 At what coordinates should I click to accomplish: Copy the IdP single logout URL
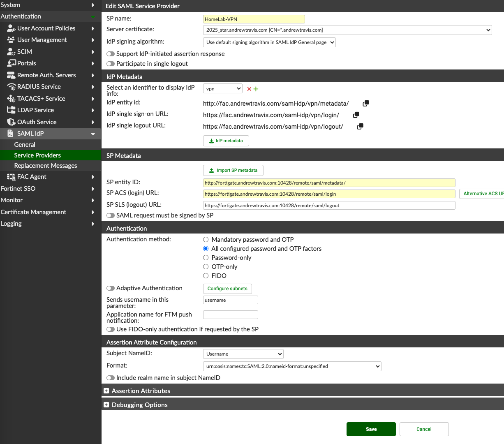tap(360, 126)
